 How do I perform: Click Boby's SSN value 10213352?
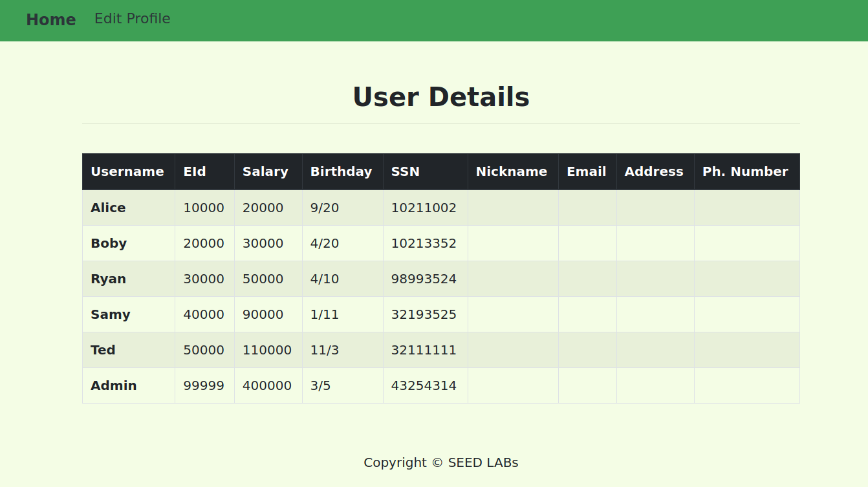[424, 243]
